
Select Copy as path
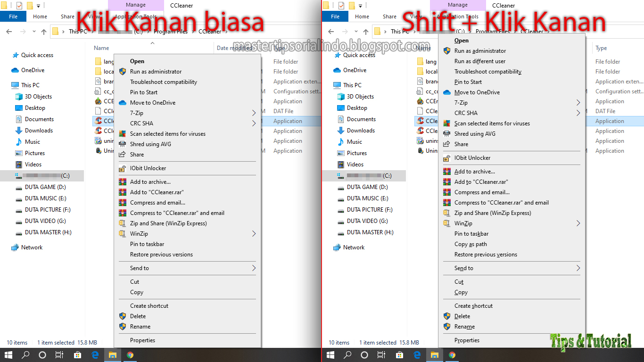pyautogui.click(x=471, y=244)
